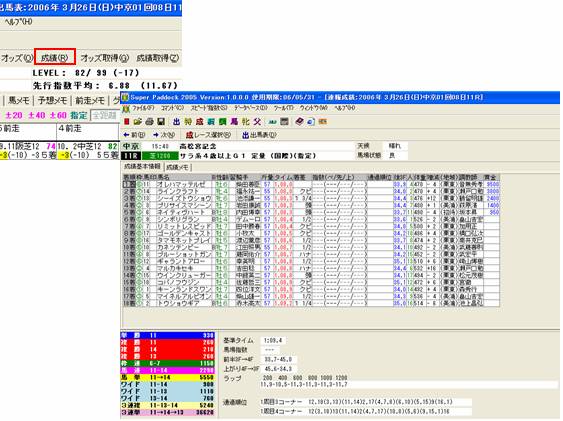Select 13th place row マルカキセキ
Screen dimensions: 563x421
[311, 268]
